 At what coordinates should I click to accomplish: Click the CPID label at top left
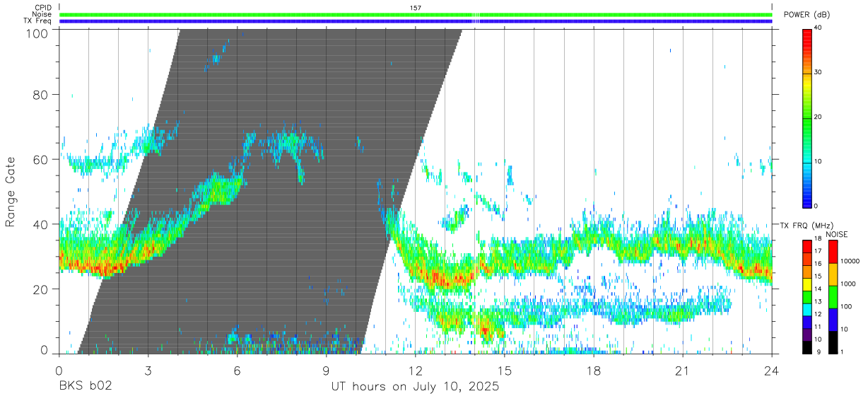click(42, 8)
